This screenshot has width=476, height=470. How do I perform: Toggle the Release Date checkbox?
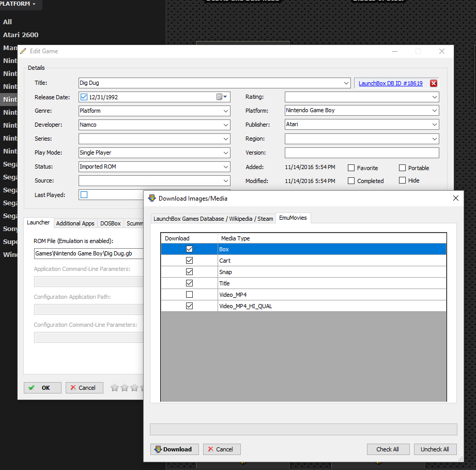tap(84, 97)
